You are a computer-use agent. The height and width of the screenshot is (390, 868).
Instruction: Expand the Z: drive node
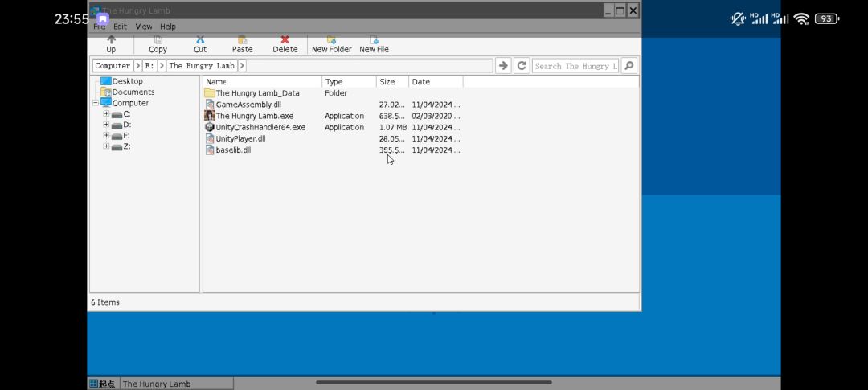106,146
